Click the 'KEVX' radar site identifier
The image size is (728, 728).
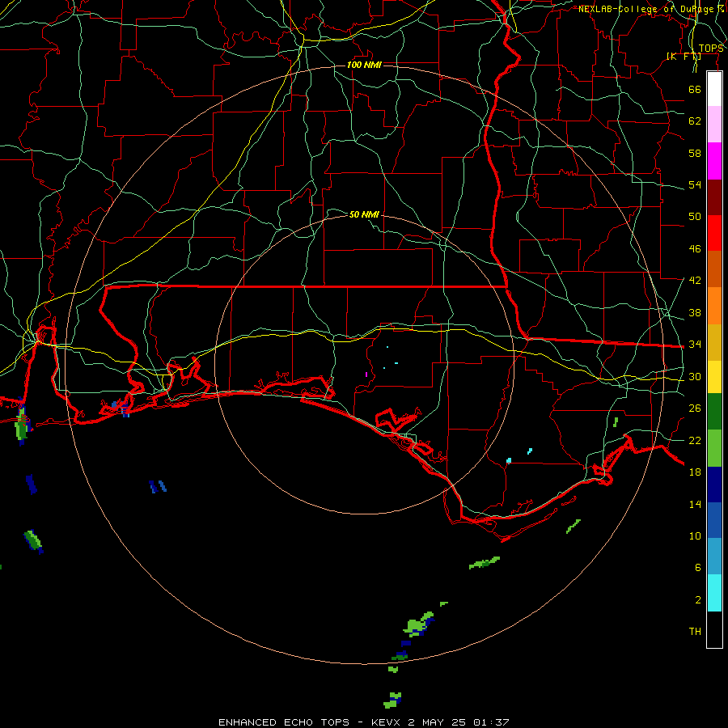(385, 722)
